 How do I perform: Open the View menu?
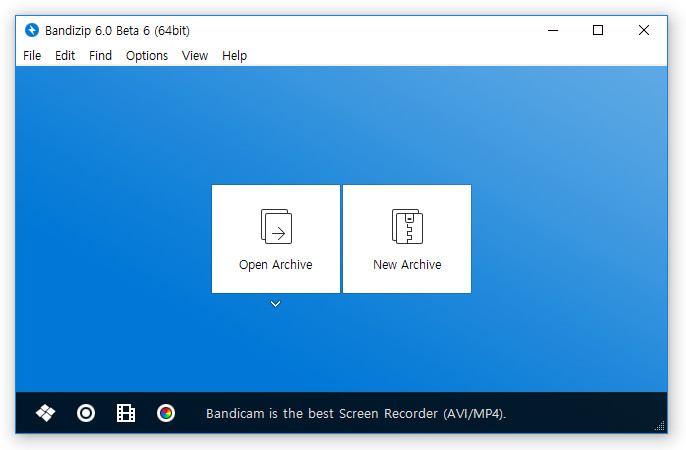tap(195, 56)
